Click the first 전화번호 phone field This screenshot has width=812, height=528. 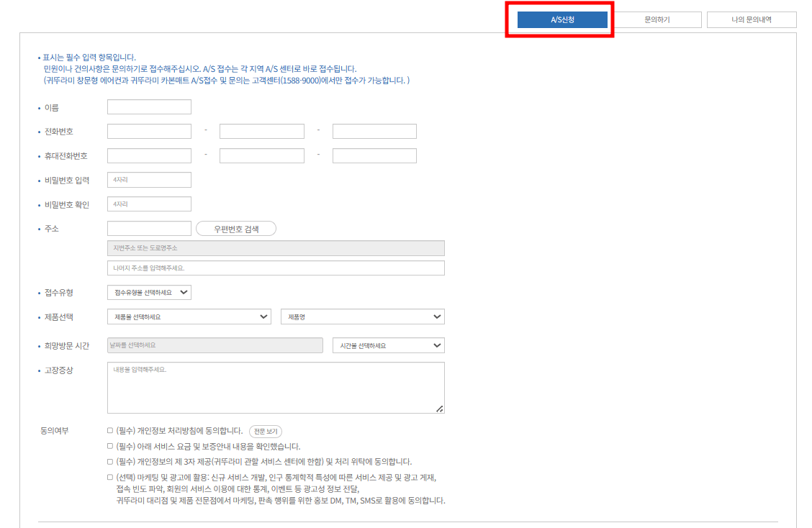pos(149,131)
